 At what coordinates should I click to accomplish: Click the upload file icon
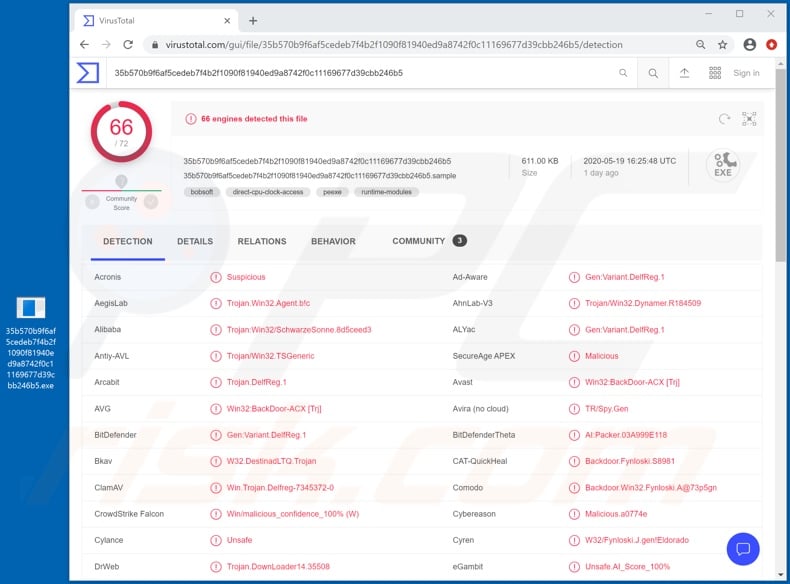coord(684,73)
